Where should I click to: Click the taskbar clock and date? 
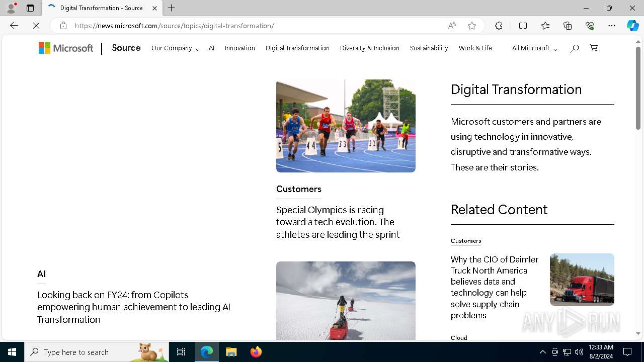tap(601, 352)
